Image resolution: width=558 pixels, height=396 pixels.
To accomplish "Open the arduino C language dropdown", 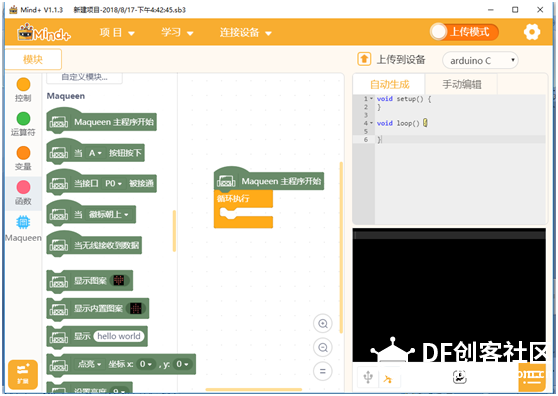I will [x=480, y=60].
